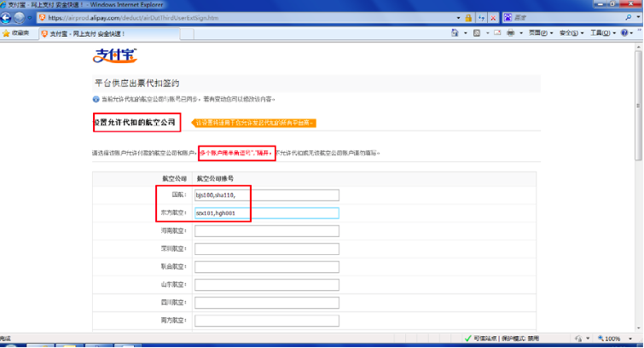Click the 航空公司账号 column header

coord(215,179)
